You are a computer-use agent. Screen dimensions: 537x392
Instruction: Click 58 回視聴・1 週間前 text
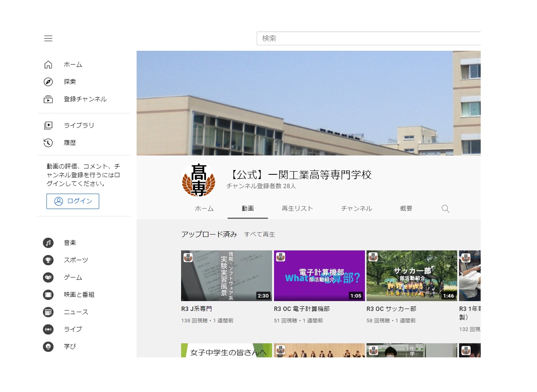click(x=391, y=321)
